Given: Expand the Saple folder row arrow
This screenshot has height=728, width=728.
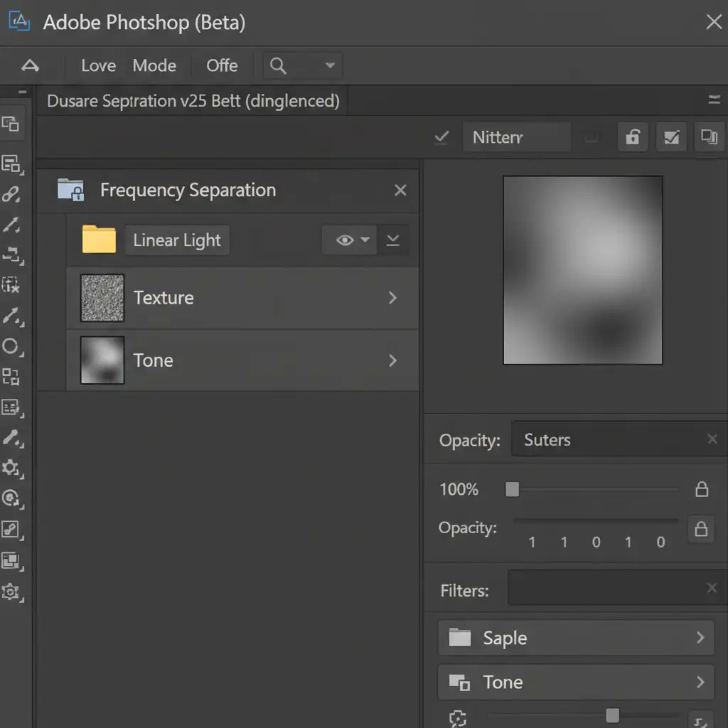Looking at the screenshot, I should pos(700,638).
